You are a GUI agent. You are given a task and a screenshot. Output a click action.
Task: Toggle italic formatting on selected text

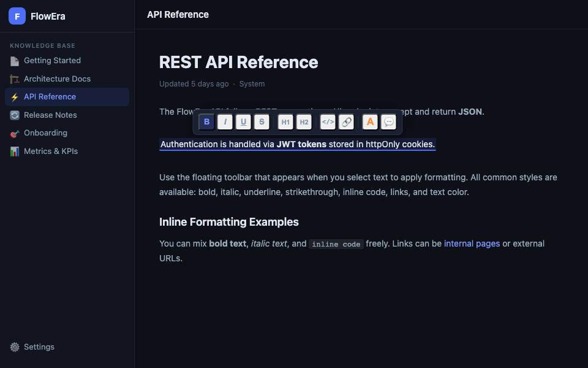coord(225,122)
